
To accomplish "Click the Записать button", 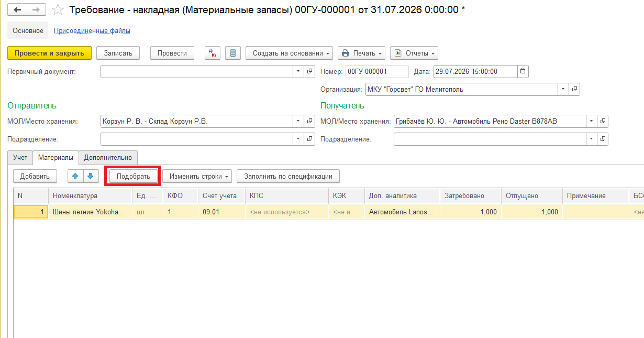I will 118,53.
